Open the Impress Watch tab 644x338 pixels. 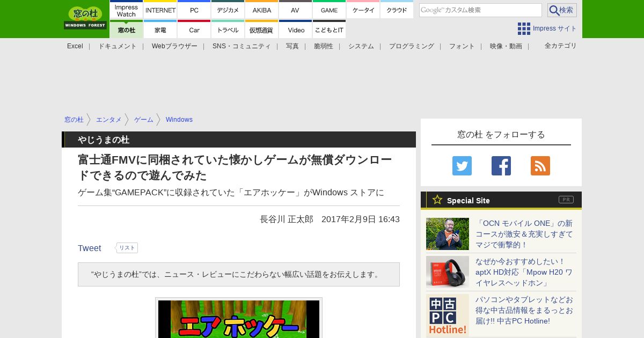126,10
